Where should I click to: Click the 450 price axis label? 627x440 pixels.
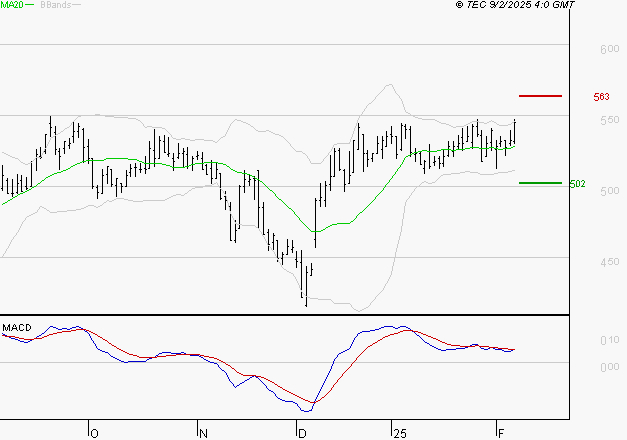(610, 262)
